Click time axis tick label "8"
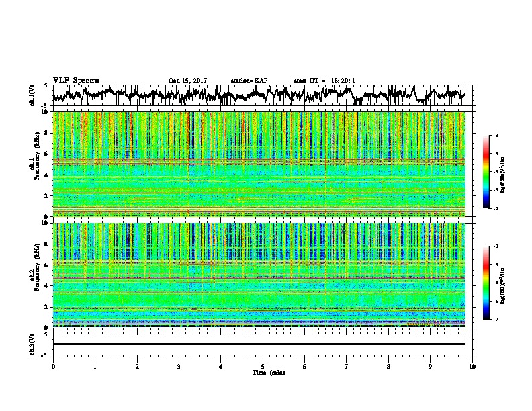This screenshot has height=411, width=532. point(388,367)
